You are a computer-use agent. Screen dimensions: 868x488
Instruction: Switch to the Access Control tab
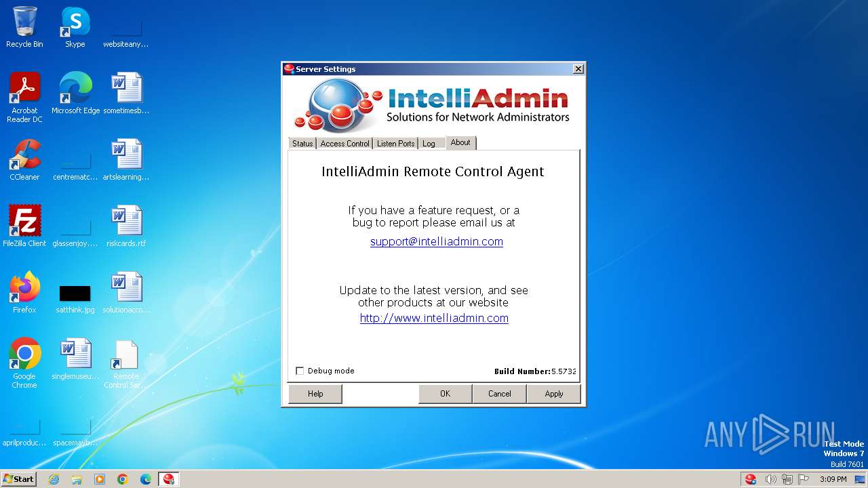344,144
